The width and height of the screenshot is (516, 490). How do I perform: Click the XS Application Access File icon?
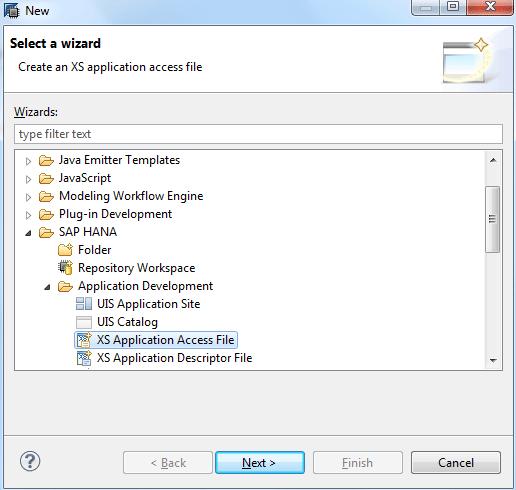click(x=84, y=340)
